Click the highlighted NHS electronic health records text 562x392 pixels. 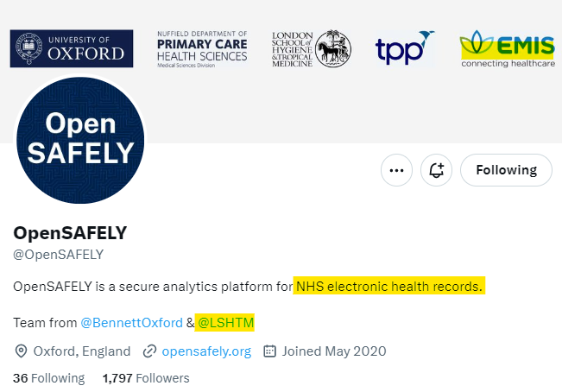tap(389, 286)
